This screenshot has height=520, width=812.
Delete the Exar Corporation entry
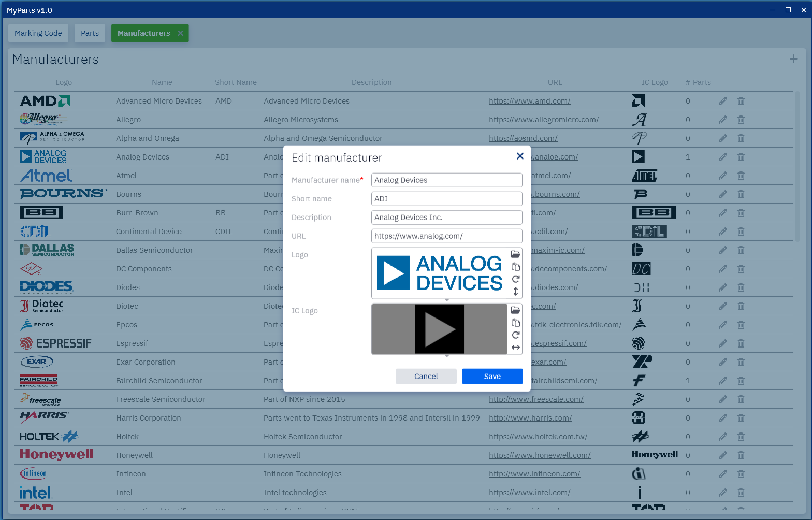[x=741, y=362]
